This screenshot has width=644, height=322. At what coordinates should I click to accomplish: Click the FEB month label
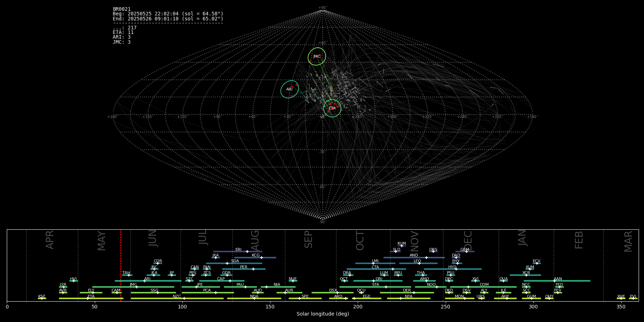click(579, 240)
